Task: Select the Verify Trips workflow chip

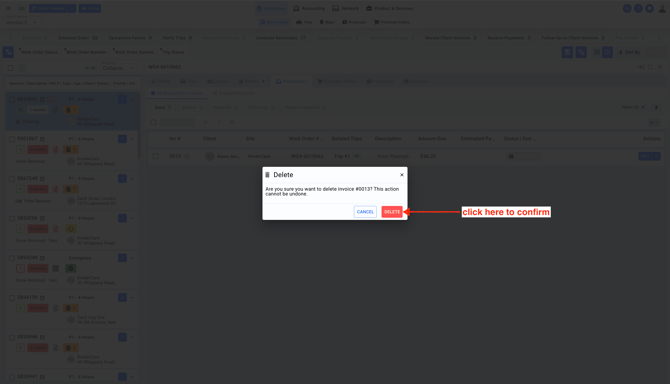Action: (177, 38)
